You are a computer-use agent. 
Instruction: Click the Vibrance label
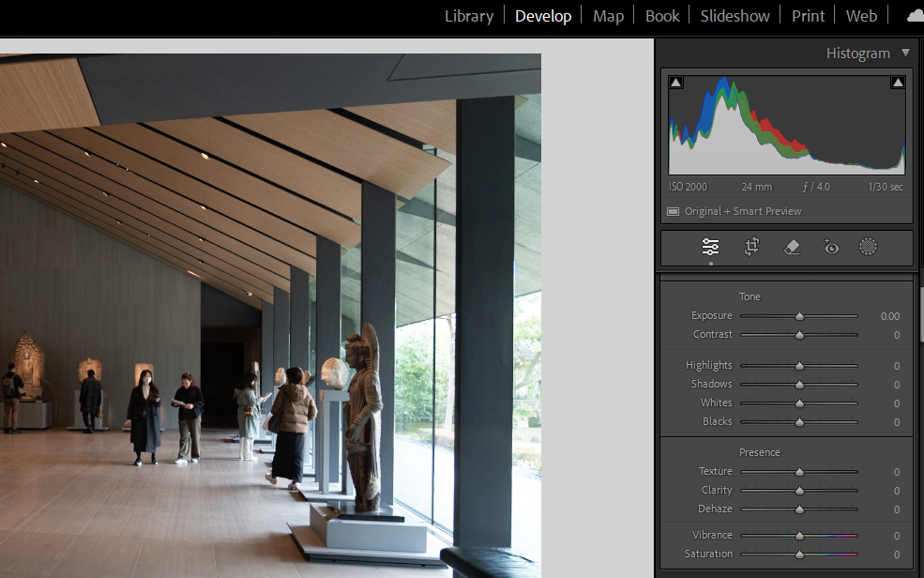(712, 535)
